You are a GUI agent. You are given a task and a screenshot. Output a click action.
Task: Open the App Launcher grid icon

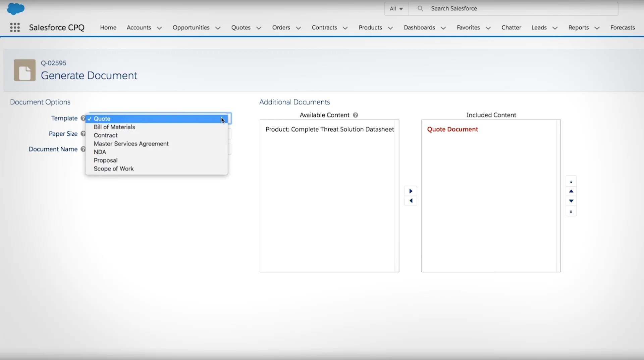15,27
